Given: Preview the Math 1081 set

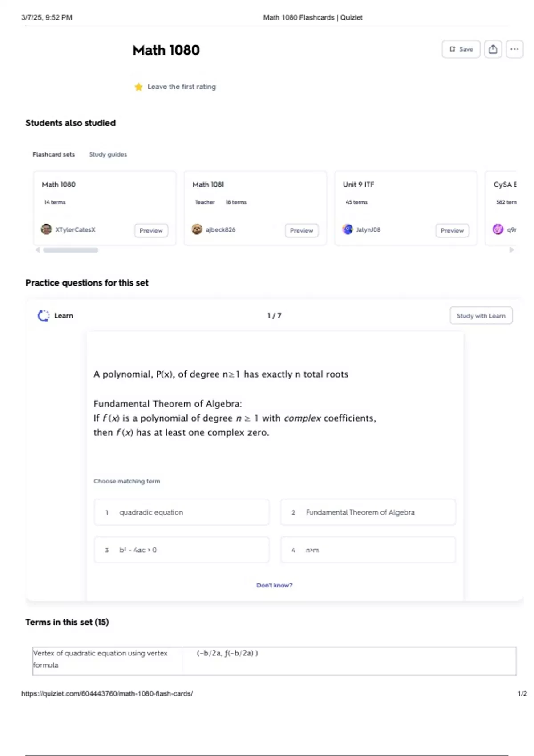Looking at the screenshot, I should click(x=301, y=230).
